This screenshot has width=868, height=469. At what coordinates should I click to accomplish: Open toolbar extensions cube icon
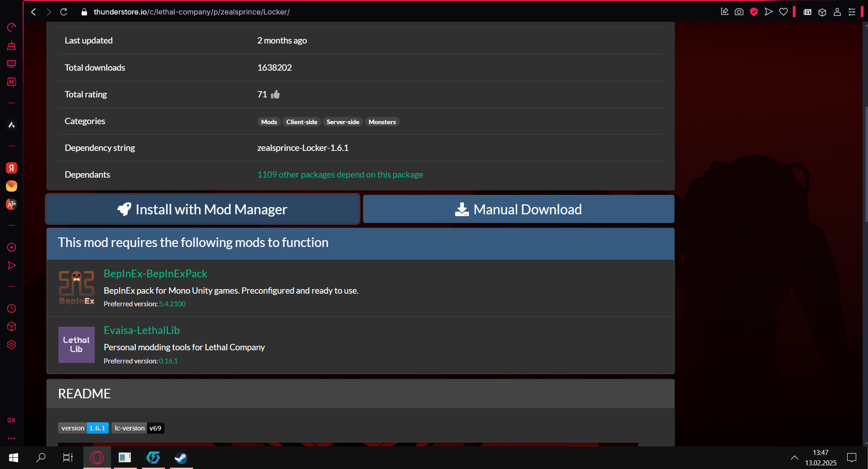822,12
